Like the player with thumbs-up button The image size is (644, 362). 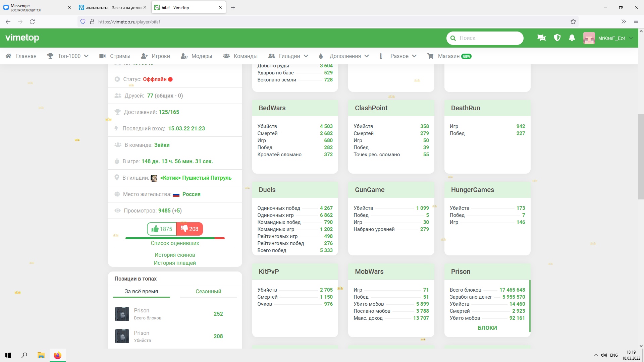point(162,229)
